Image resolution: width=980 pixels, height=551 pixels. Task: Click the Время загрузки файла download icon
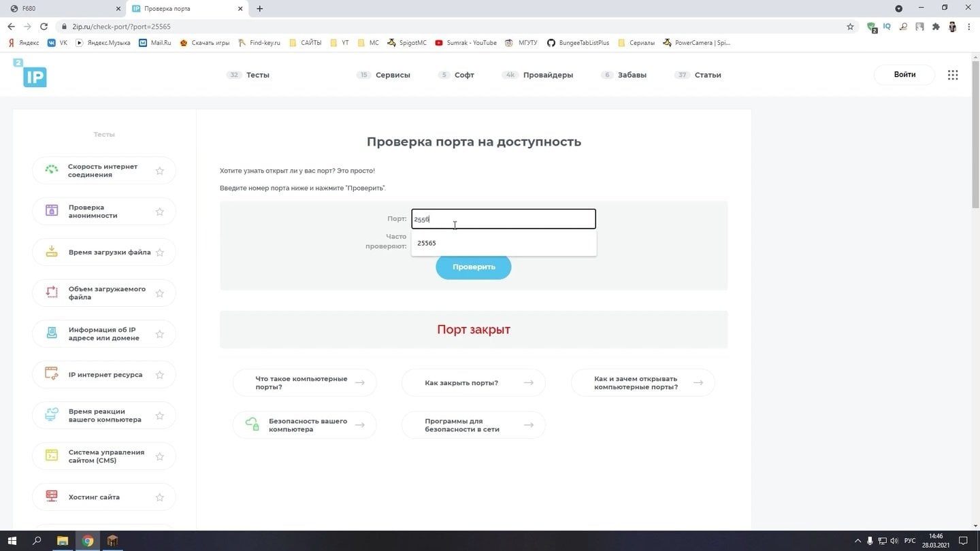click(x=51, y=252)
